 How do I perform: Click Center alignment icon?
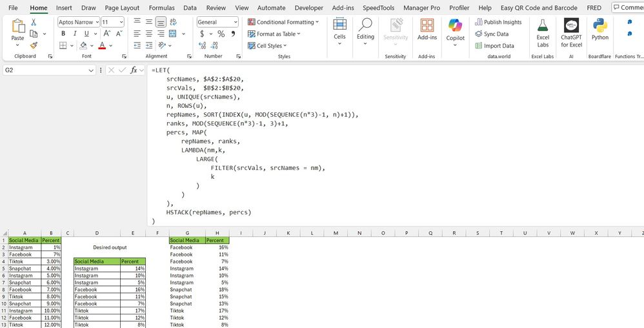click(x=149, y=34)
